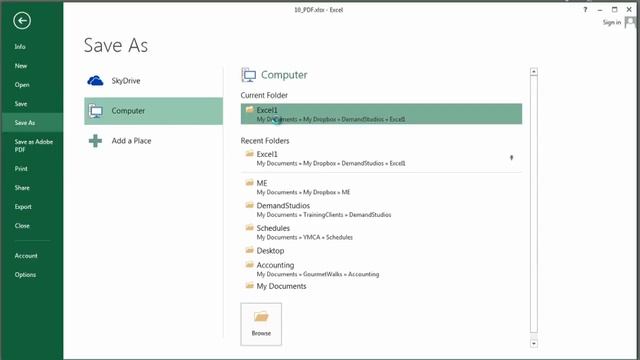Open the Accounting recent folder
The height and width of the screenshot is (360, 640).
click(x=381, y=269)
